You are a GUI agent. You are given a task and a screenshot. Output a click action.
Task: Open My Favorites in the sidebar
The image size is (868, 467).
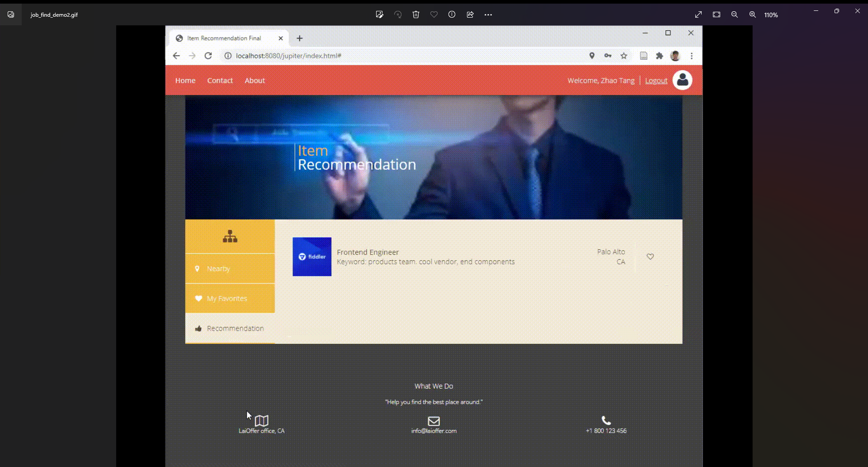[x=230, y=299]
